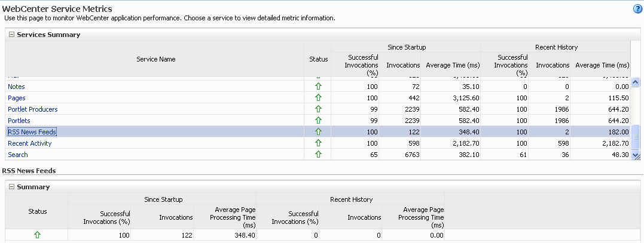644x243 pixels.
Task: Click the Notes row status up-arrow icon
Action: [x=318, y=87]
